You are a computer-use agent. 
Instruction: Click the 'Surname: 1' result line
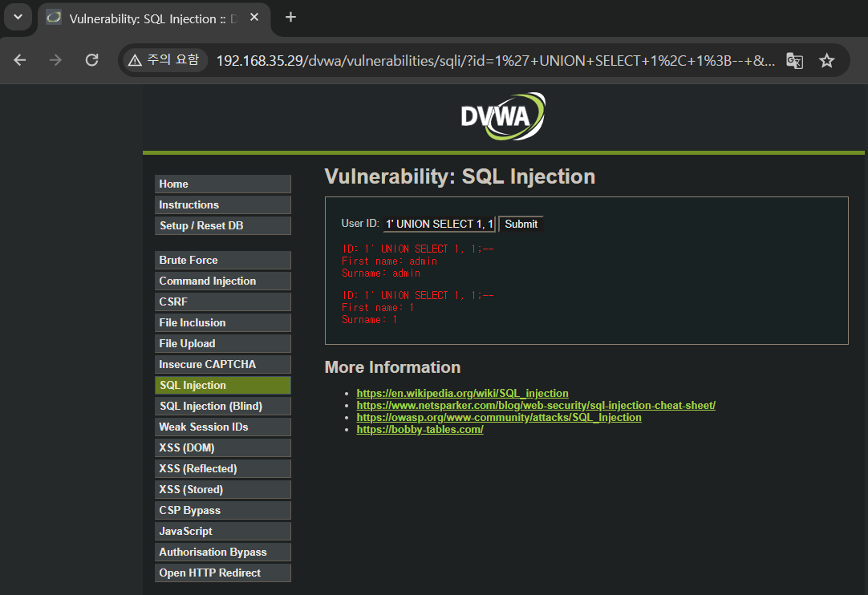click(369, 320)
